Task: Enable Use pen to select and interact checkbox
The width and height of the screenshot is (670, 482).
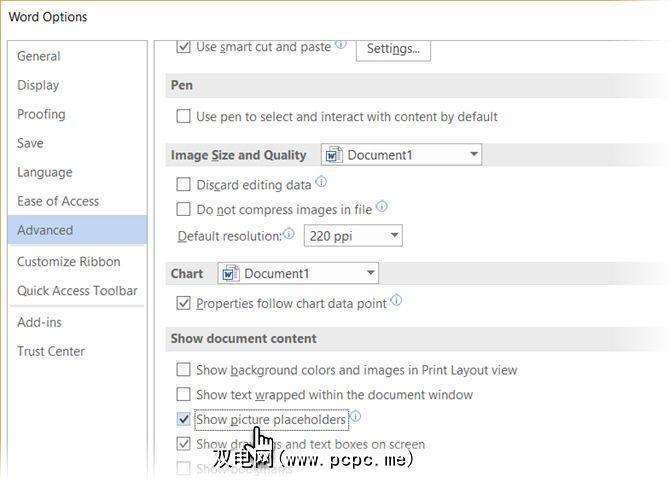Action: point(183,116)
